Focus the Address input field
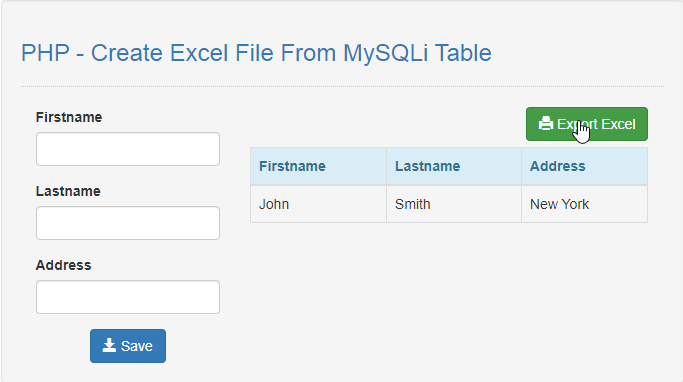This screenshot has width=683, height=382. tap(128, 297)
